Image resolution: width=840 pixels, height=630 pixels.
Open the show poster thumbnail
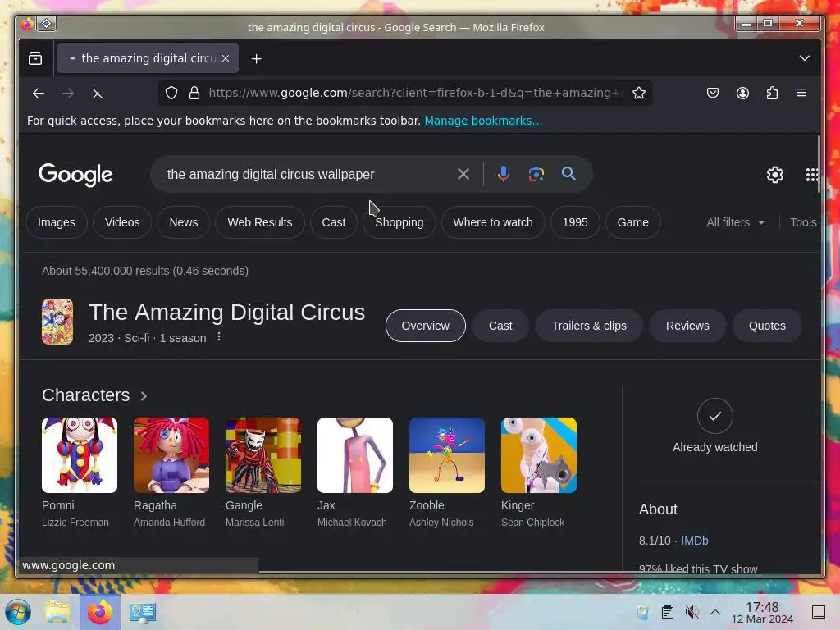click(57, 322)
